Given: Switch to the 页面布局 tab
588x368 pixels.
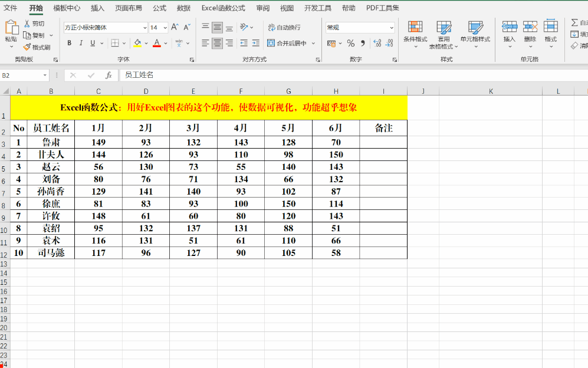Looking at the screenshot, I should pos(128,8).
